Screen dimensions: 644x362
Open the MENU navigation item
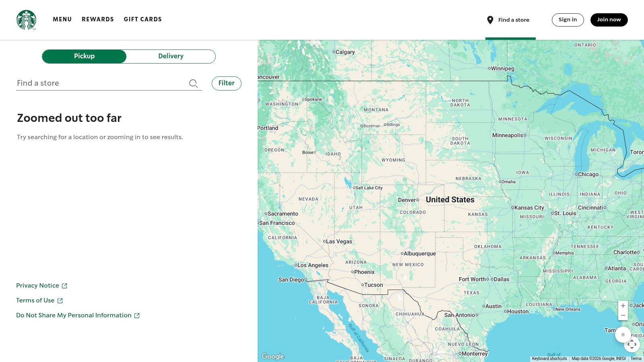(62, 19)
